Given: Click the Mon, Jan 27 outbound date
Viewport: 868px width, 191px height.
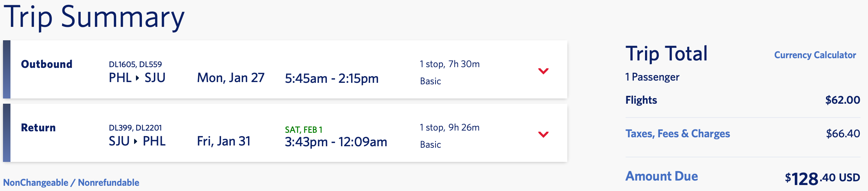Looking at the screenshot, I should coord(230,78).
